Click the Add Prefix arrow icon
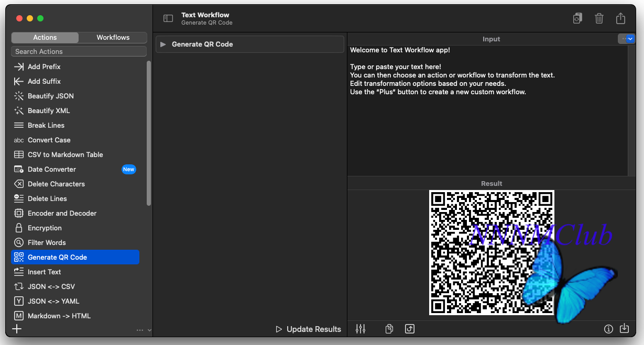The width and height of the screenshot is (644, 345). click(19, 66)
